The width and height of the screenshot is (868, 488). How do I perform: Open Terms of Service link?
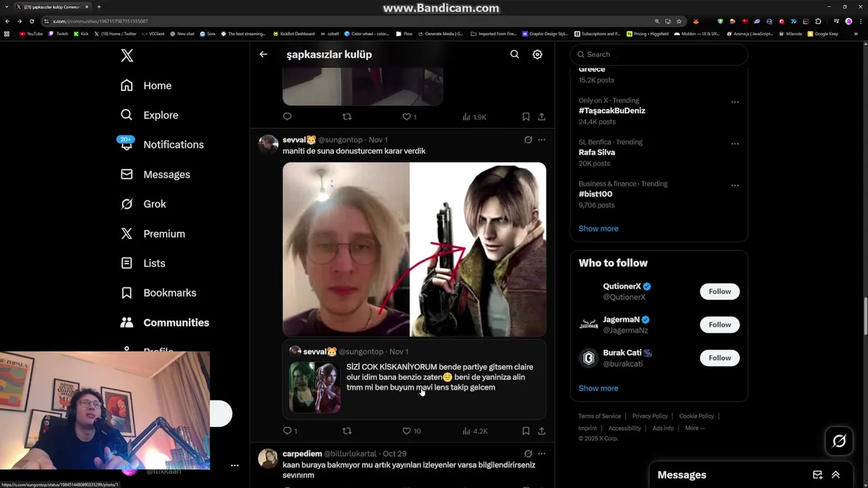[599, 416]
